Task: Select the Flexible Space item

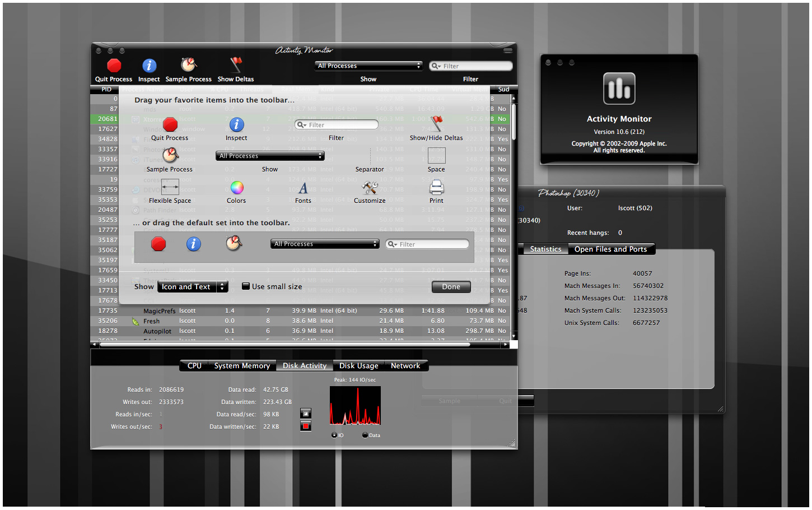Action: [170, 187]
